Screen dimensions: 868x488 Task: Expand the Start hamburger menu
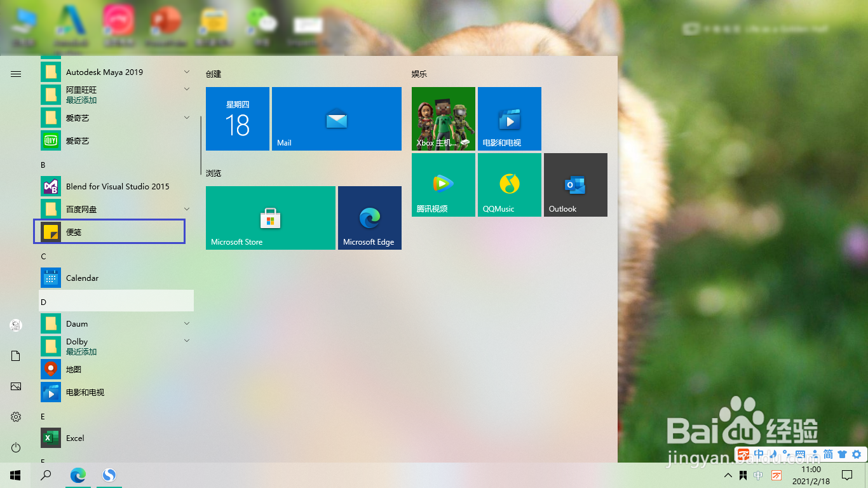16,74
